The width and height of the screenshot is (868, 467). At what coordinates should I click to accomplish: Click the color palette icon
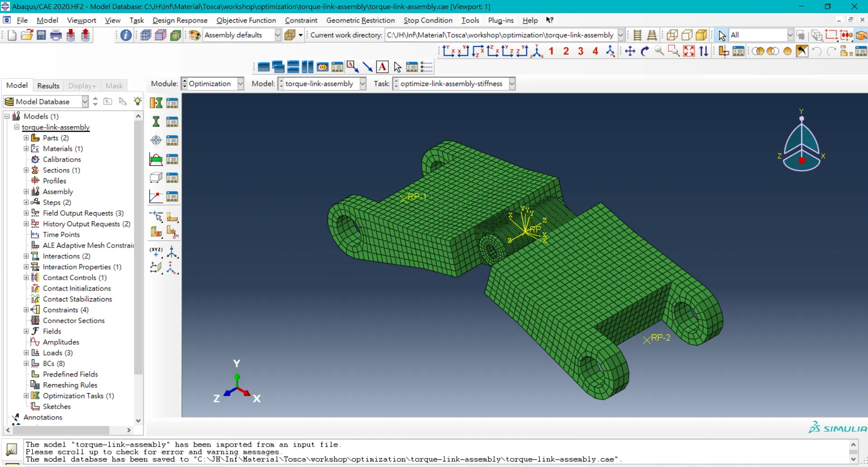(195, 35)
